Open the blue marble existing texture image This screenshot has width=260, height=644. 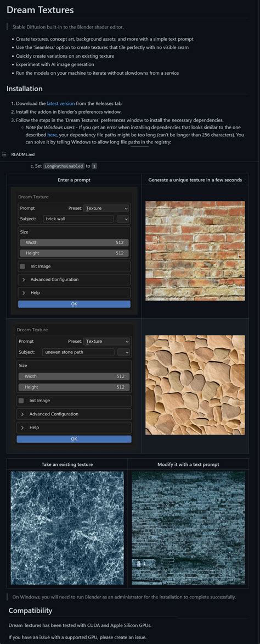(67, 528)
